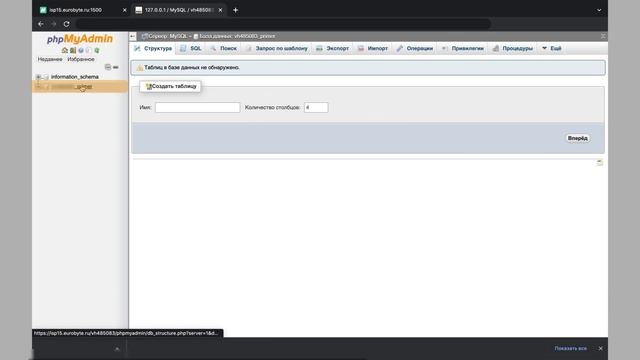
Task: Open the tab list chevron in title bar
Action: tap(599, 10)
